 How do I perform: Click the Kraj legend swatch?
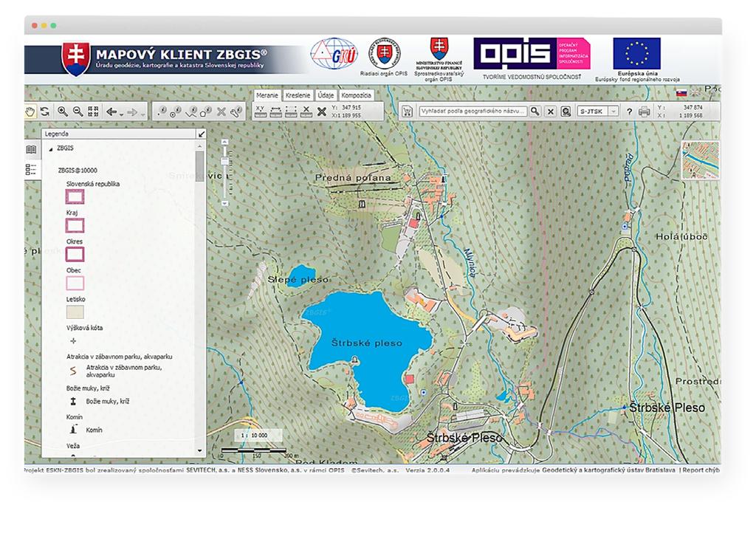pos(75,225)
